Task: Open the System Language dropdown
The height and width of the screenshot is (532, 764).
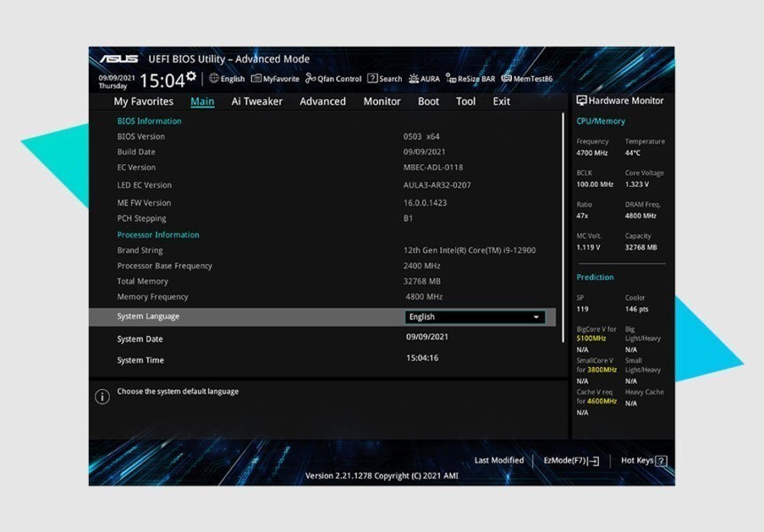Action: point(475,317)
